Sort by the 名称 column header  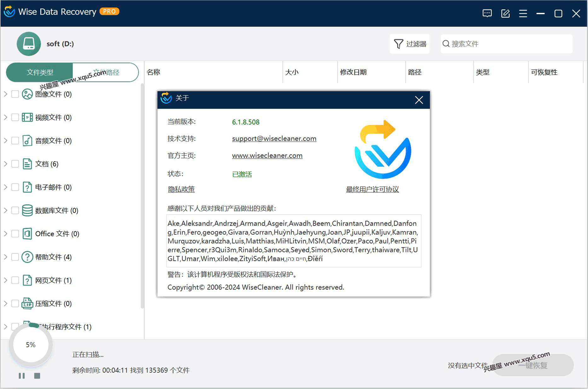(x=214, y=72)
